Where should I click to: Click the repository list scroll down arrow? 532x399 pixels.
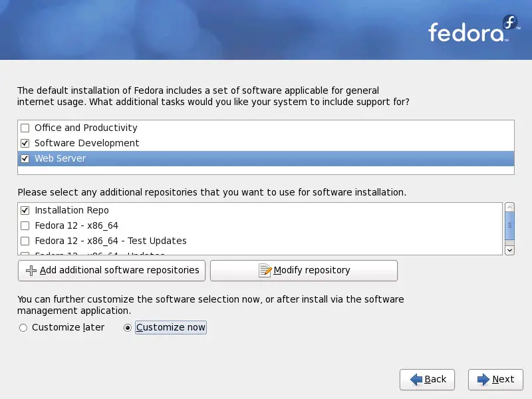tap(509, 251)
